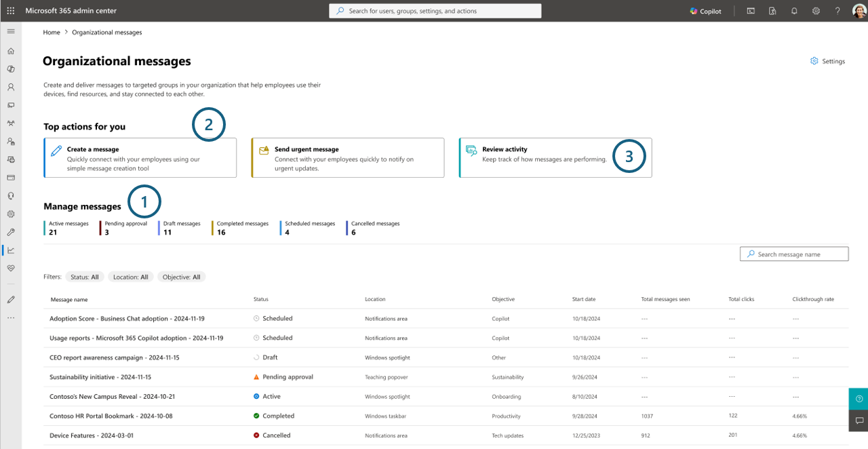Open mobile app download icon in header
Screen dimensions: 868x449
pyautogui.click(x=772, y=11)
